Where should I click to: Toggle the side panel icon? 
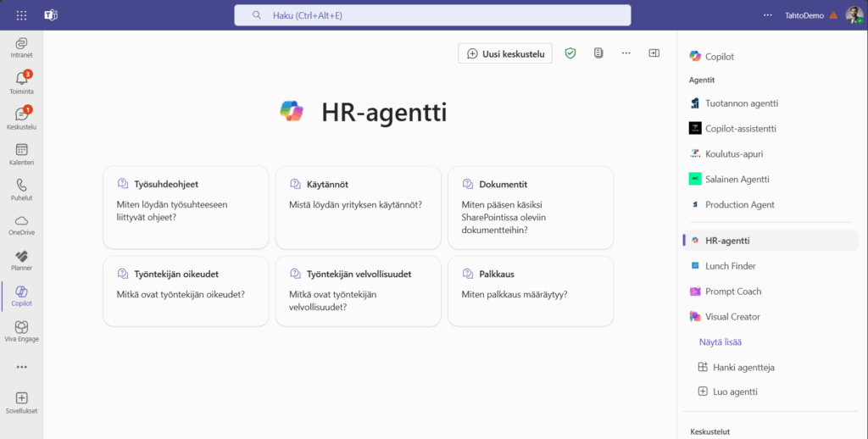click(654, 53)
